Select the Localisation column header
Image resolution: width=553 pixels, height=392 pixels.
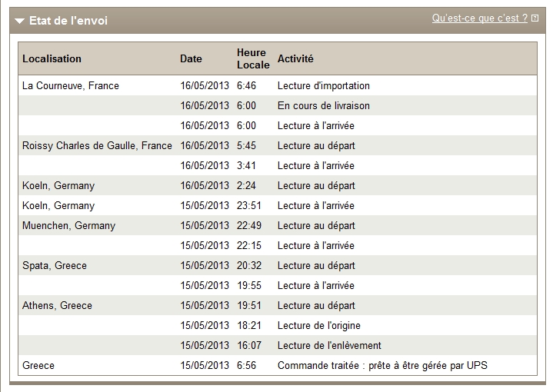[x=52, y=58]
